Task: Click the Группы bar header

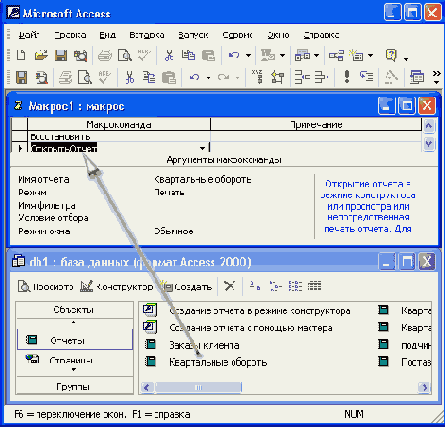Action: 75,386
